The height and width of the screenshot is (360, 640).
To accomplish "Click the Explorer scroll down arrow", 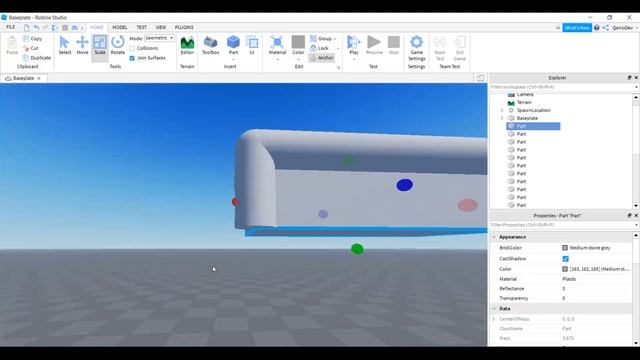I will click(x=636, y=206).
